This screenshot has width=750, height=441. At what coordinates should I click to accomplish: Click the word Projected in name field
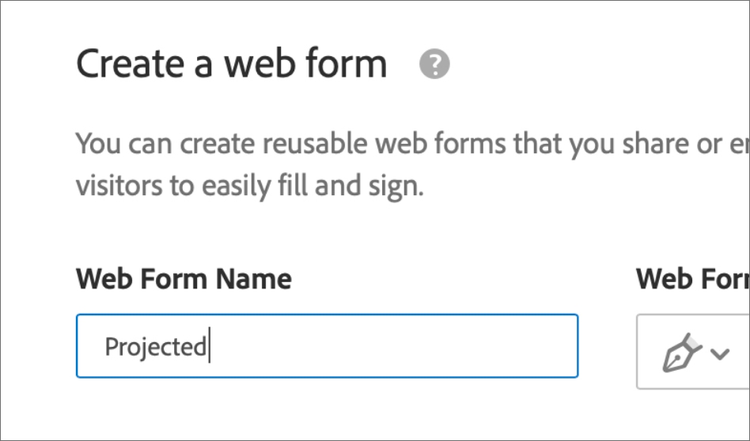click(x=155, y=347)
